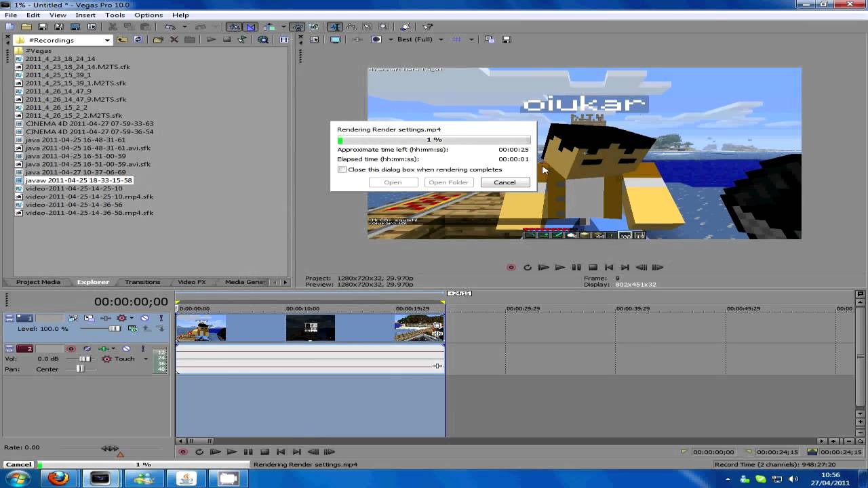868x488 pixels.
Task: Select the Normal Edit tool icon
Action: 335,26
